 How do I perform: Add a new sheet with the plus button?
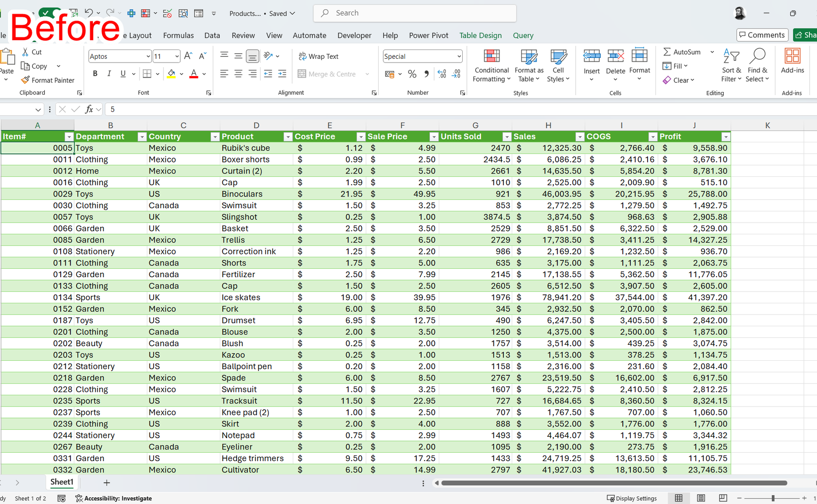click(x=106, y=483)
